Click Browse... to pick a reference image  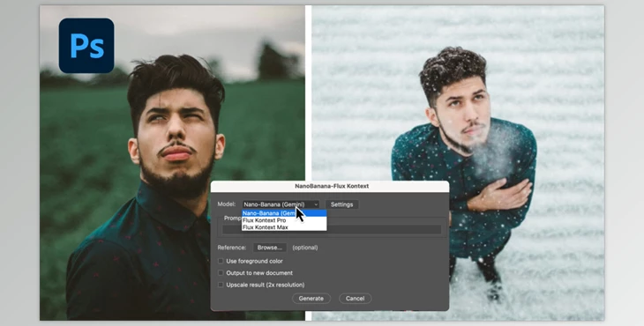pos(269,248)
